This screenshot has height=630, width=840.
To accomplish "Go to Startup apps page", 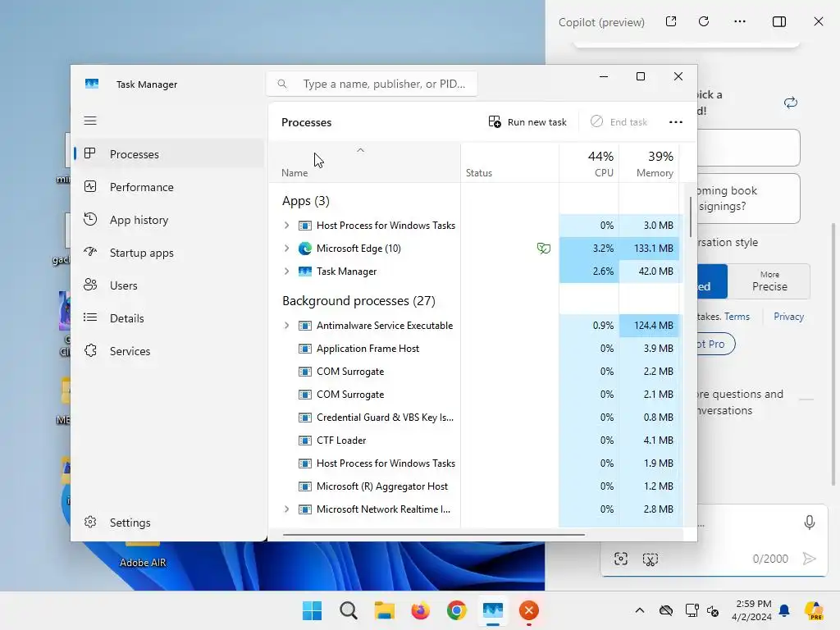I will (x=169, y=253).
